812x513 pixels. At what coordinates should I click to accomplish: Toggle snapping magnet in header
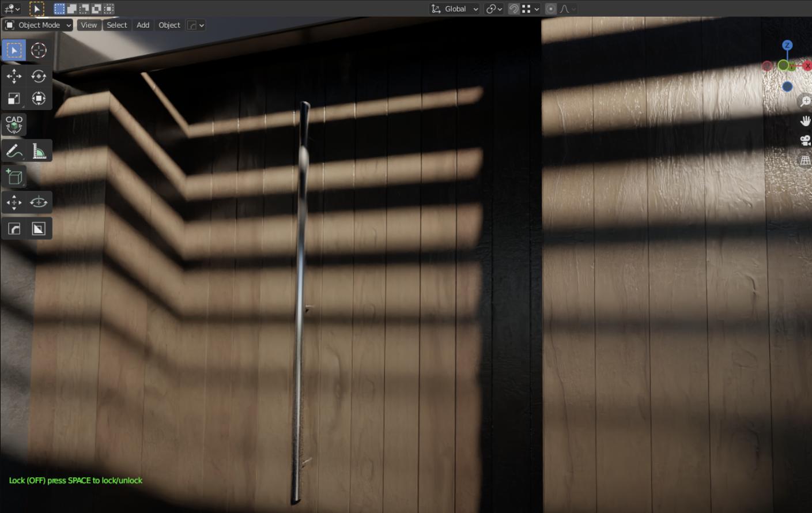[513, 9]
